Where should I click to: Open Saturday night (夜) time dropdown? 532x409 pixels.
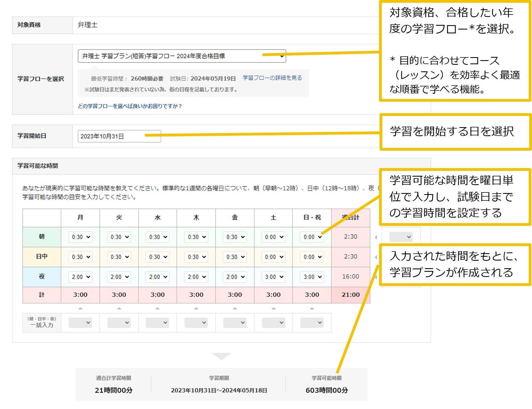pyautogui.click(x=273, y=277)
